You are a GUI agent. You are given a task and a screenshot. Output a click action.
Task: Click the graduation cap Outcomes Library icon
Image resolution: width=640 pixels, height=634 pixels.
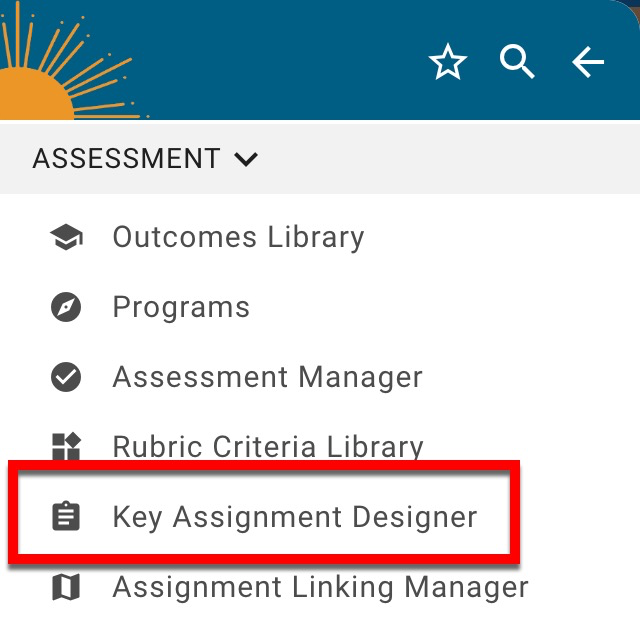point(66,238)
